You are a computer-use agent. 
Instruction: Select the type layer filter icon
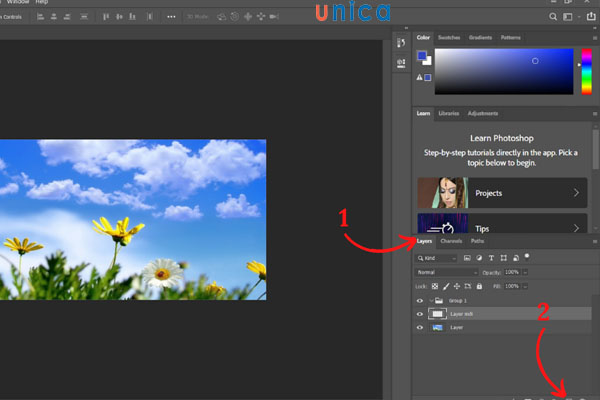[x=491, y=257]
